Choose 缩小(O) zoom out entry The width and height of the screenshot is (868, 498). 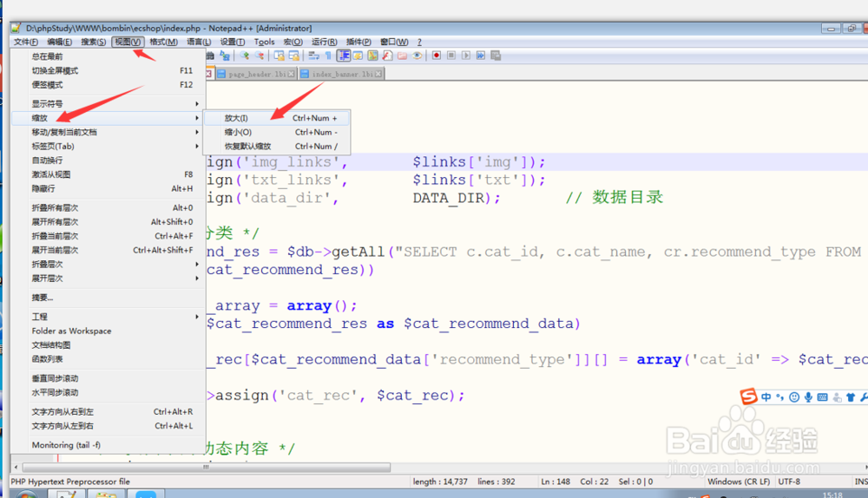[x=277, y=132]
